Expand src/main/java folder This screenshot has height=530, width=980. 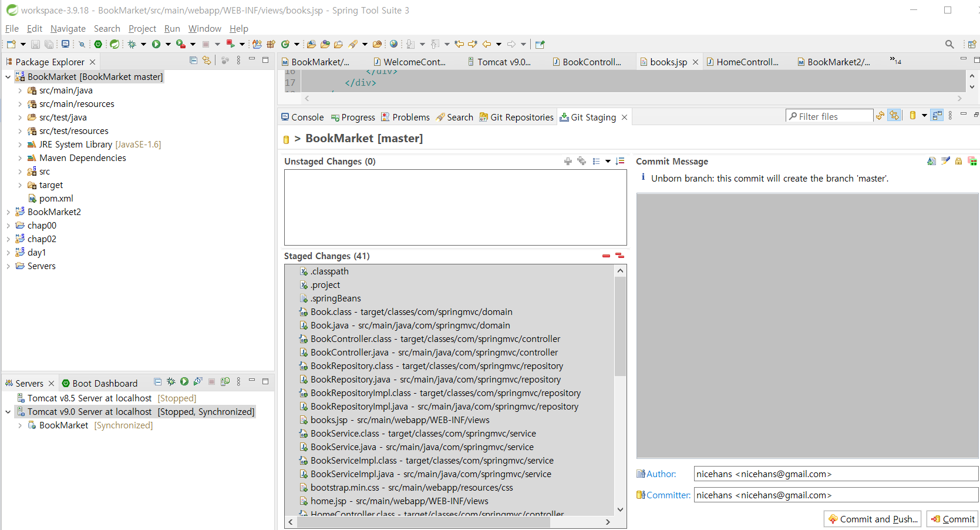(20, 90)
